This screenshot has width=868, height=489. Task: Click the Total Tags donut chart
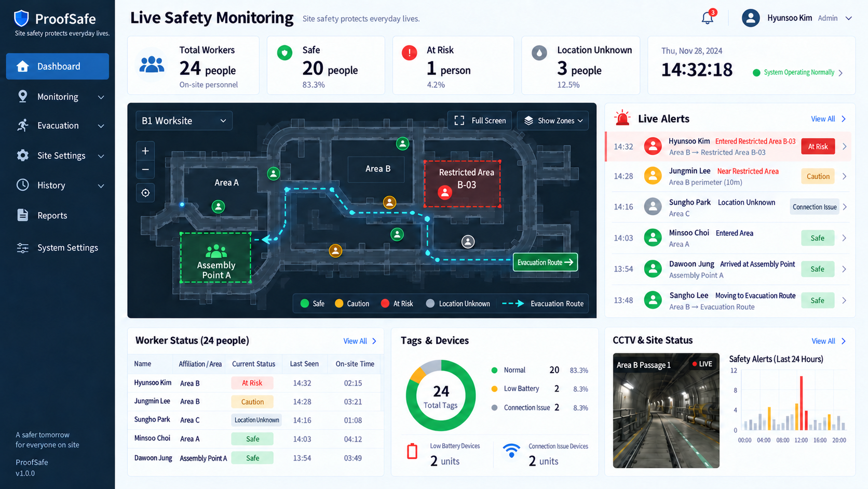point(441,396)
